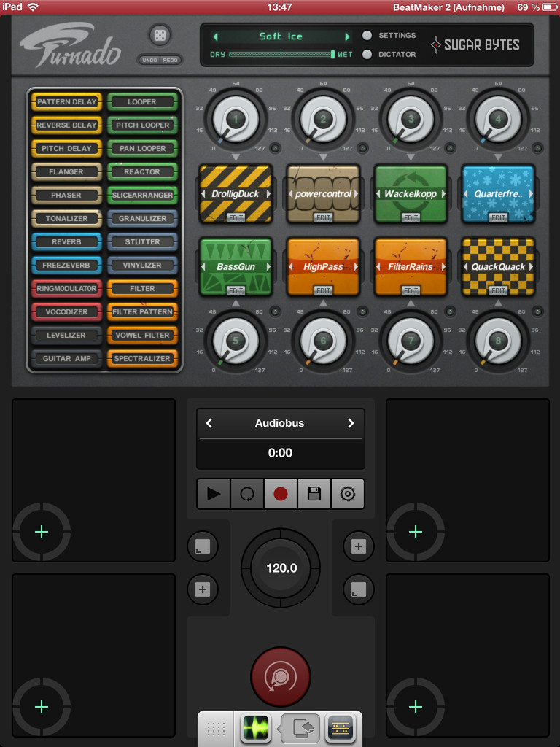Toggle small LED button above knob 5
The width and height of the screenshot is (560, 747).
point(275,311)
